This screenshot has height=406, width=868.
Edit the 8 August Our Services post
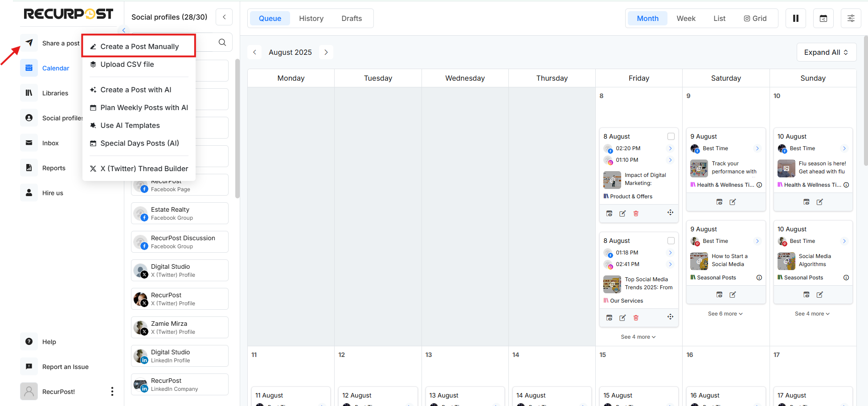622,318
